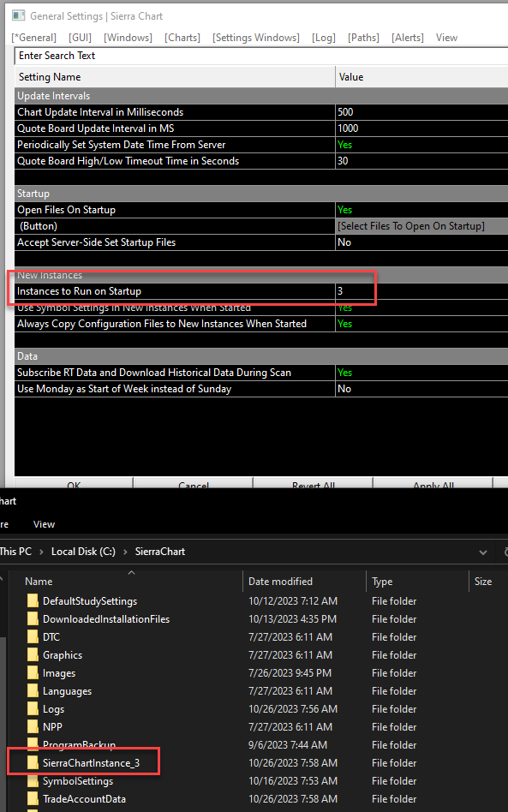Click This PC in the Explorer address bar
Image resolution: width=508 pixels, height=812 pixels.
pyautogui.click(x=15, y=552)
